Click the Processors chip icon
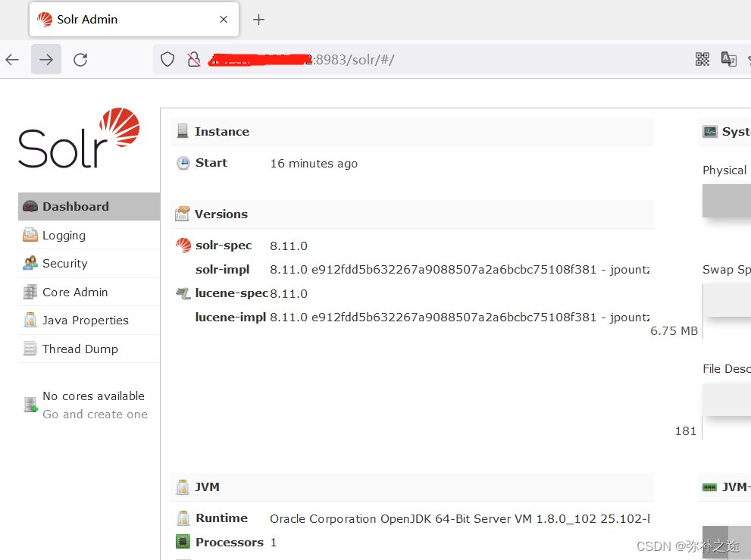The height and width of the screenshot is (560, 751). click(183, 542)
